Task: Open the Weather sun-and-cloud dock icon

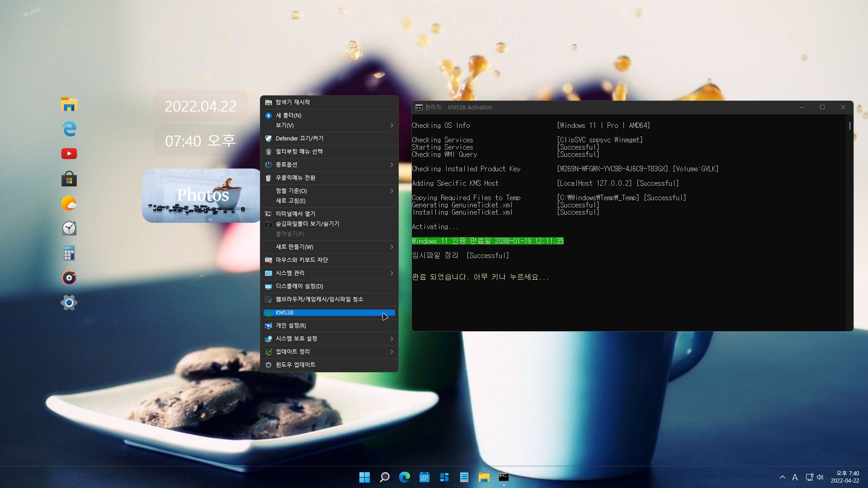Action: (69, 203)
